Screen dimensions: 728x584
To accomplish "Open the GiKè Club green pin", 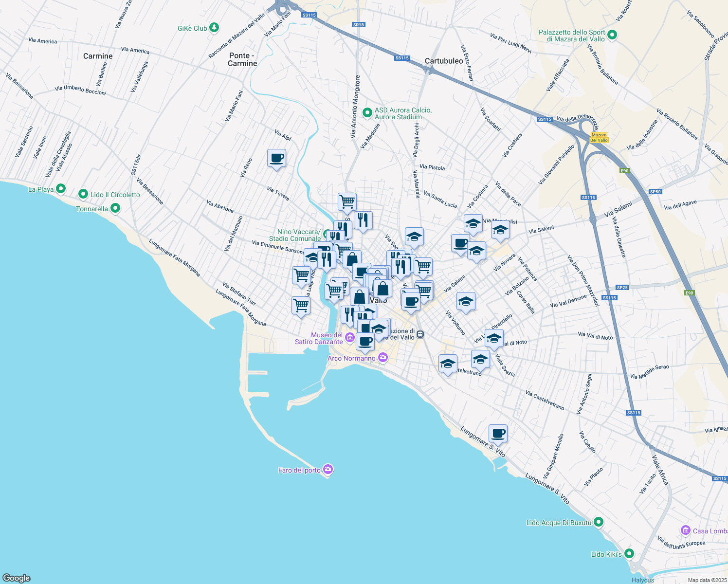I will pyautogui.click(x=214, y=28).
